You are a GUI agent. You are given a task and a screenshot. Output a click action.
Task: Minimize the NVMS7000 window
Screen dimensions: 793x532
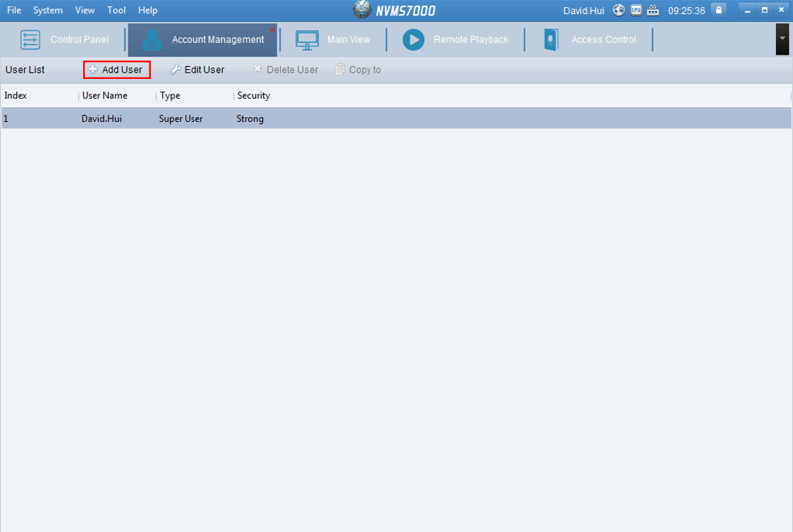tap(747, 10)
